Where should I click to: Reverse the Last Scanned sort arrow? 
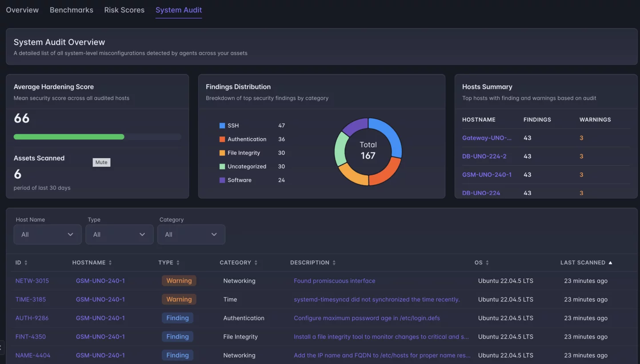(x=610, y=263)
